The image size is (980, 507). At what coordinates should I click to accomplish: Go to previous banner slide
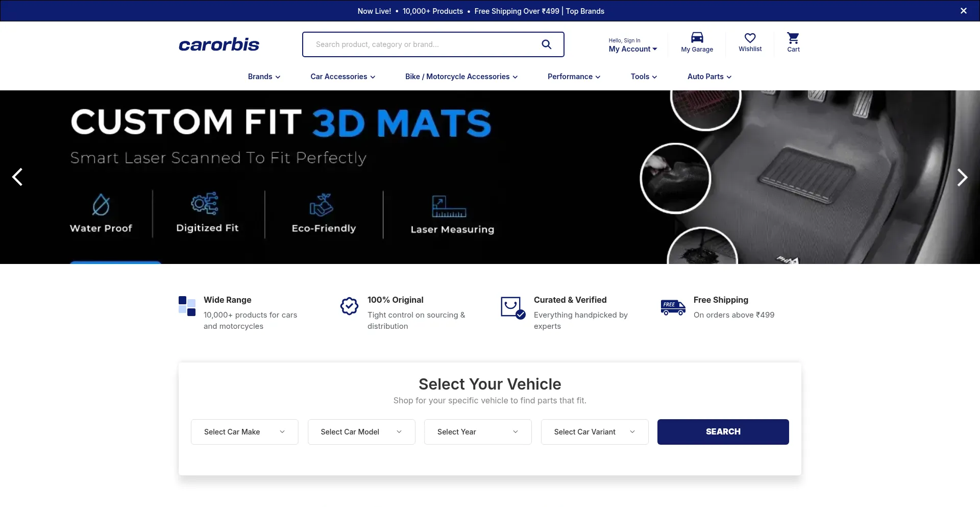17,177
